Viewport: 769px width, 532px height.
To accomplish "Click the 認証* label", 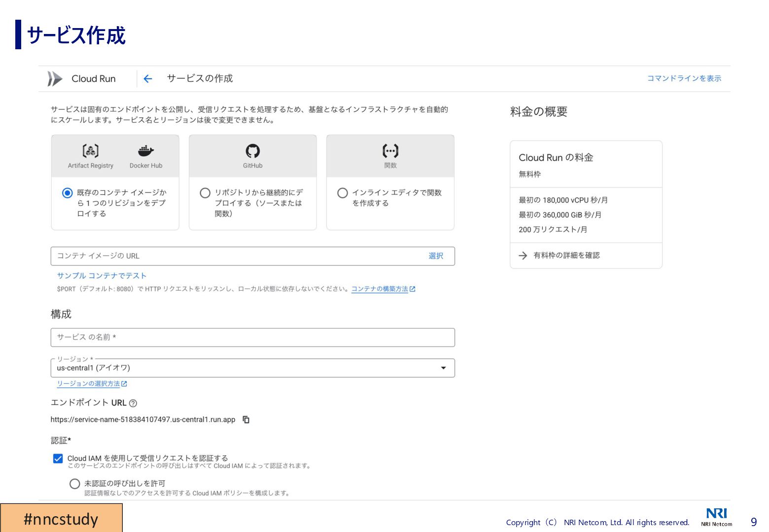I will pos(61,440).
